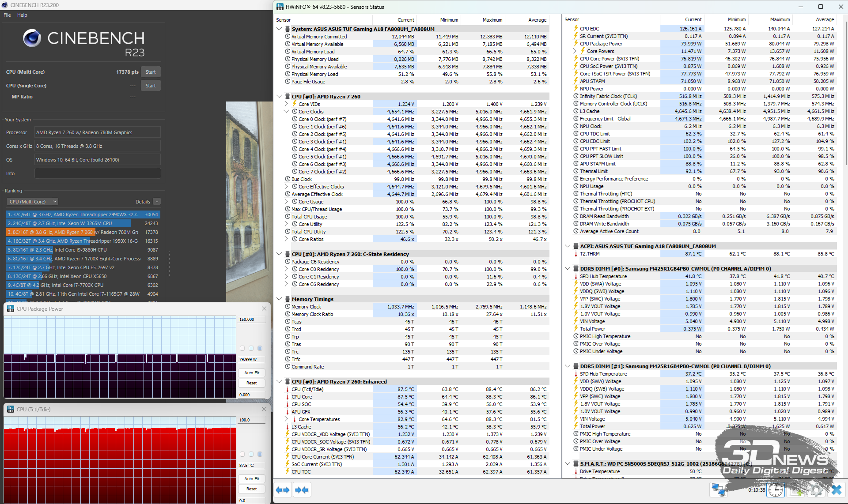Click right pane Average column header

click(x=814, y=19)
